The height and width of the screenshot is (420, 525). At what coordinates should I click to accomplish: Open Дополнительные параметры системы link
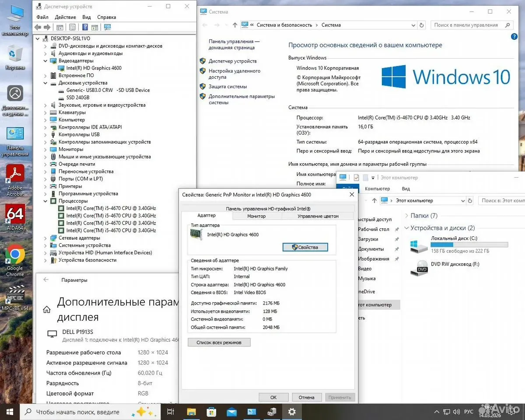241,99
